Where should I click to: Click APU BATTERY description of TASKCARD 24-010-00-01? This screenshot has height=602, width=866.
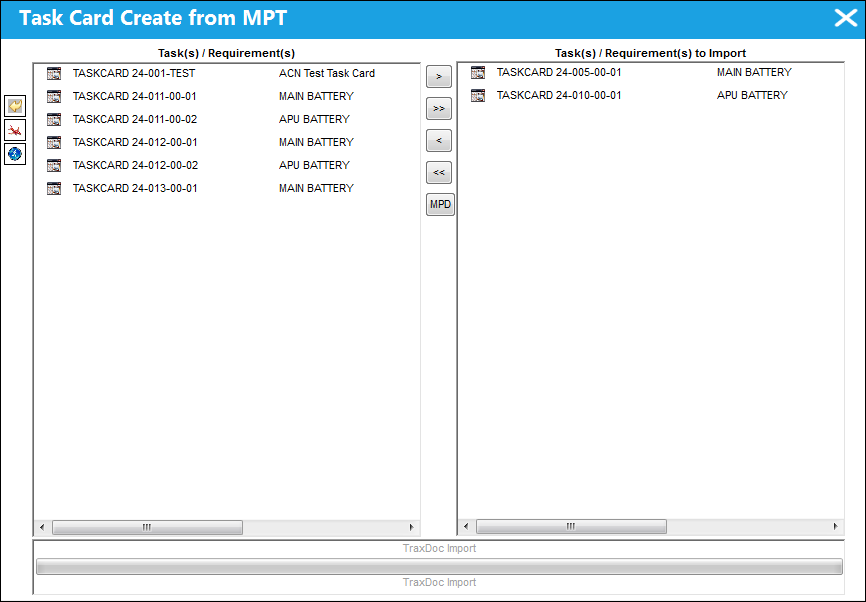pyautogui.click(x=752, y=96)
